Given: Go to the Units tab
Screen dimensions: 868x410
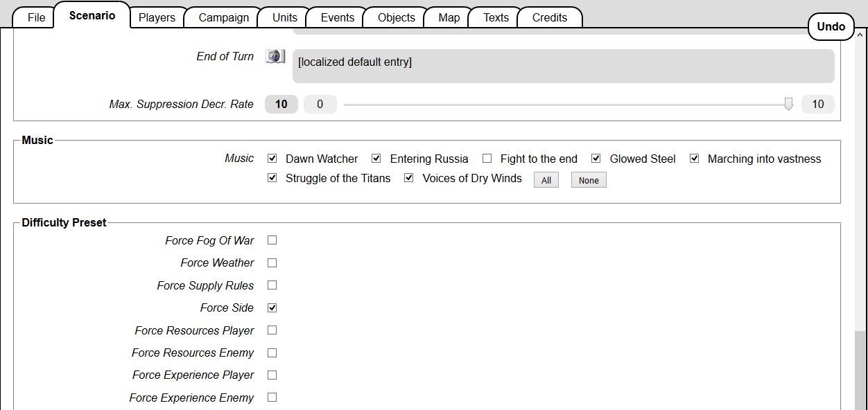Looking at the screenshot, I should coord(284,17).
